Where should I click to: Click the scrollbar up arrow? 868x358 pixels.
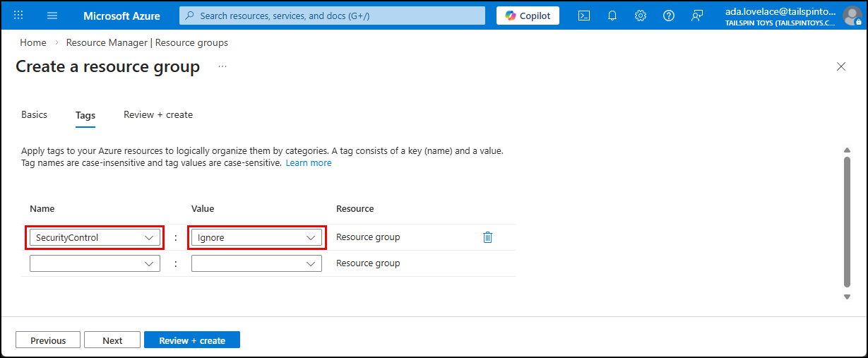[848, 150]
